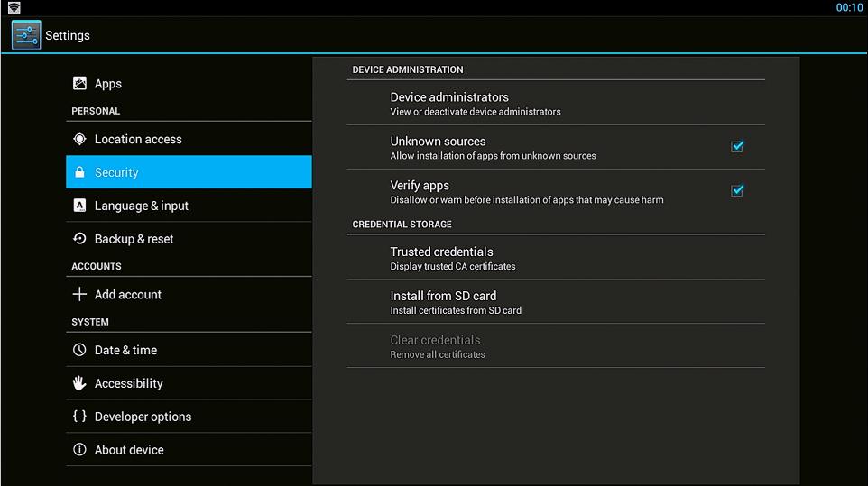This screenshot has height=486, width=868.
Task: Click 'View or deactivate device administrators' text
Action: click(x=476, y=112)
